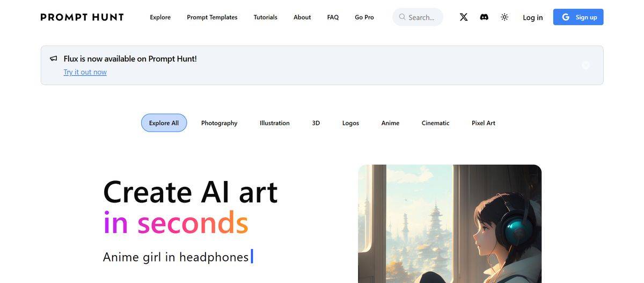644x283 pixels.
Task: Focus the Search input field
Action: tap(418, 17)
